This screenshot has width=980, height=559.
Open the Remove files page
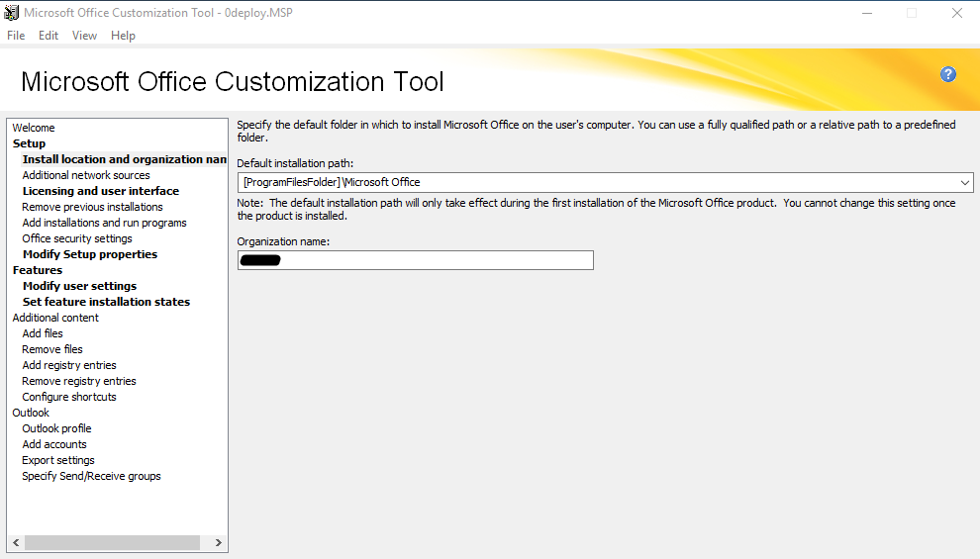52,349
